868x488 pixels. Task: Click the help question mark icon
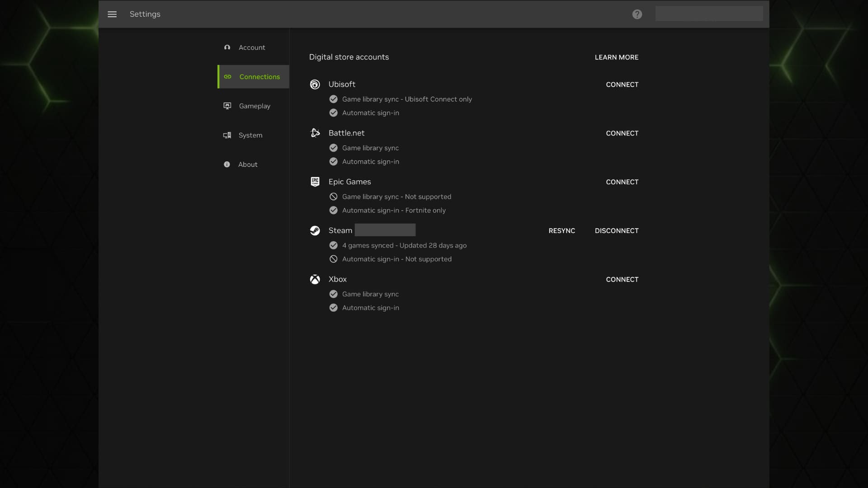pos(637,14)
